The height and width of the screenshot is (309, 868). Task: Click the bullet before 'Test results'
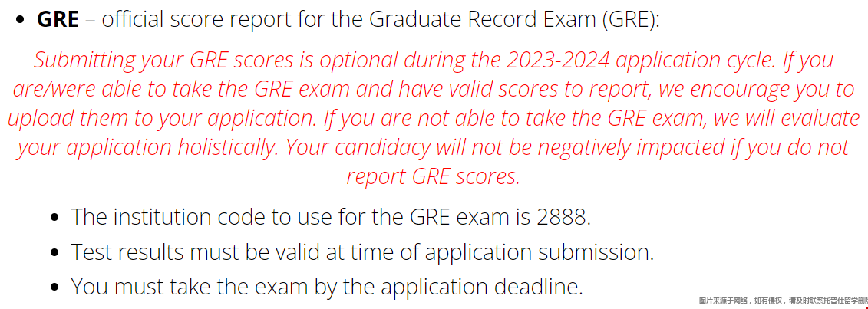[54, 253]
